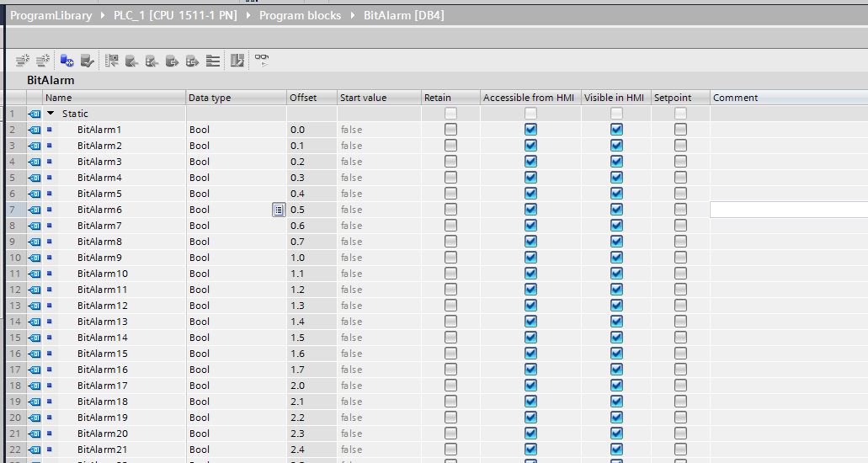Screen dimensions: 868x463
Task: Enable Setpoint for BitAlarm1
Action: [680, 130]
